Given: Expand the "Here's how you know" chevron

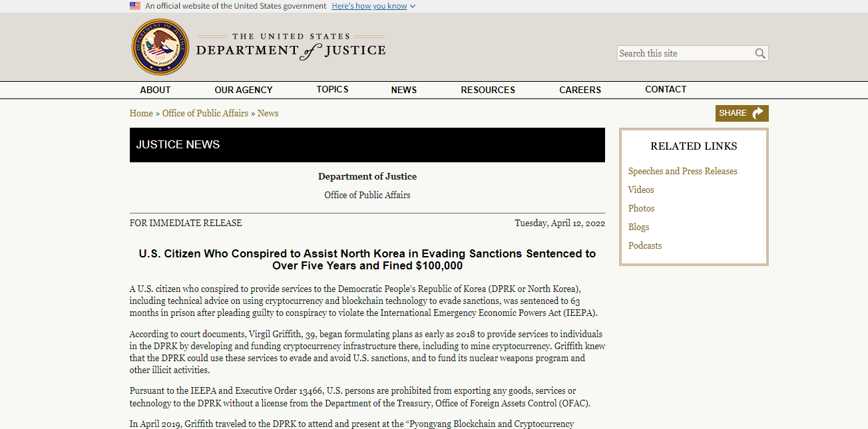Looking at the screenshot, I should click(413, 7).
